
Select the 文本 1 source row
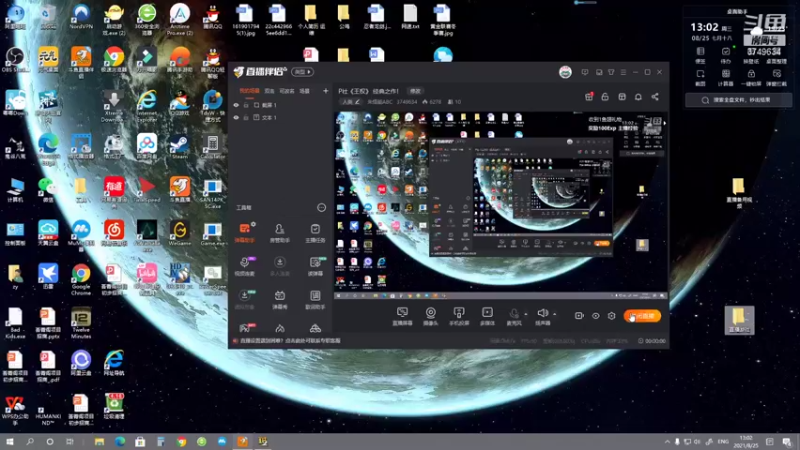(280, 117)
